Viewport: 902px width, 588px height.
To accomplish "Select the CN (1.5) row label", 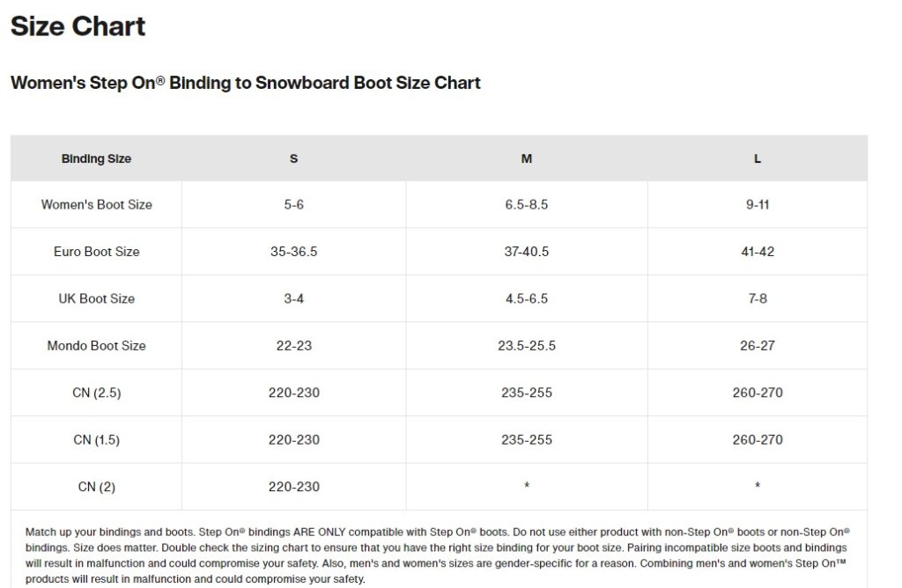I will pyautogui.click(x=96, y=439).
